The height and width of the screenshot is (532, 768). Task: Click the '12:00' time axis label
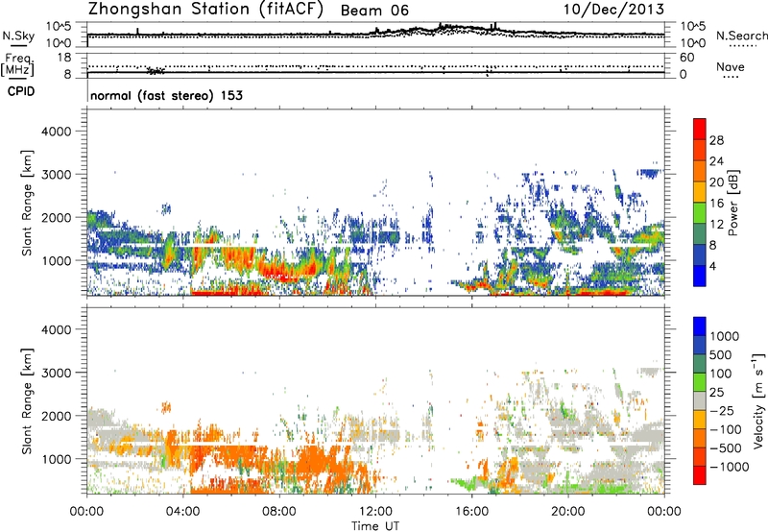pos(375,511)
